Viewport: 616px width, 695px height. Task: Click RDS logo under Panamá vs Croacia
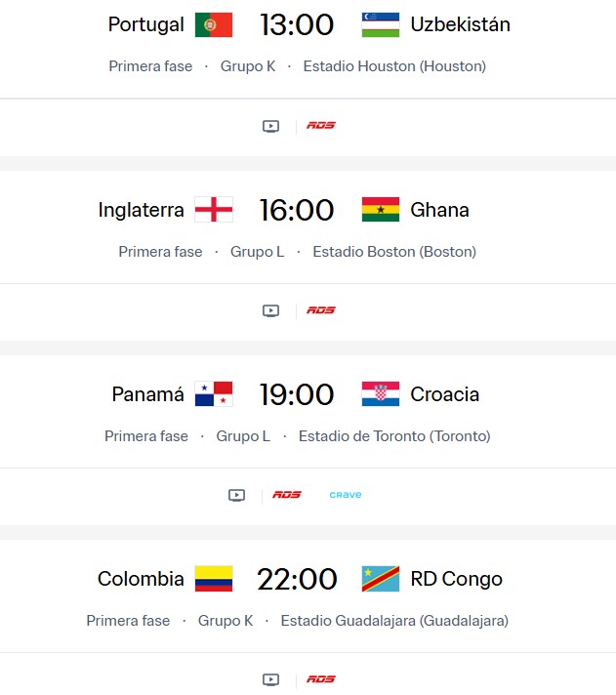[287, 495]
